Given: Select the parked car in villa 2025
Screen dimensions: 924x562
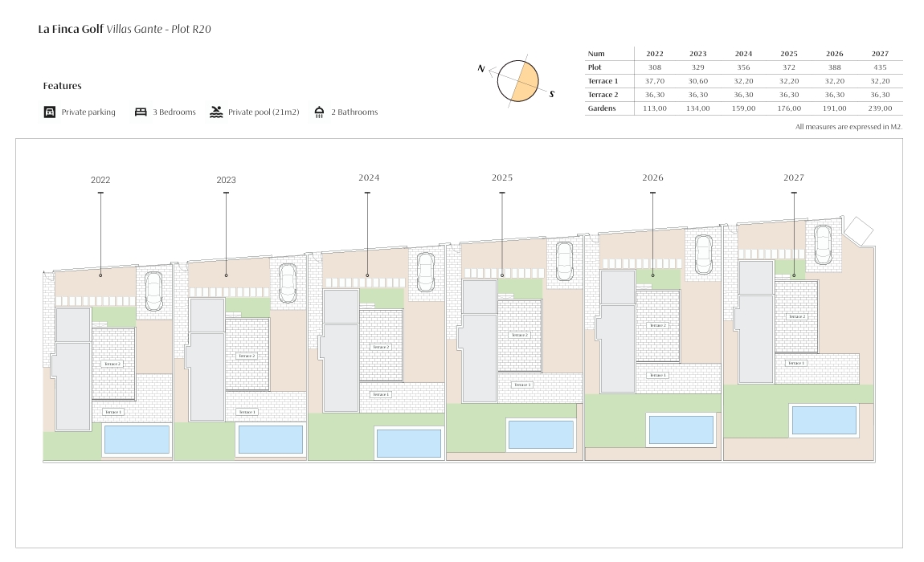Looking at the screenshot, I should (x=564, y=260).
